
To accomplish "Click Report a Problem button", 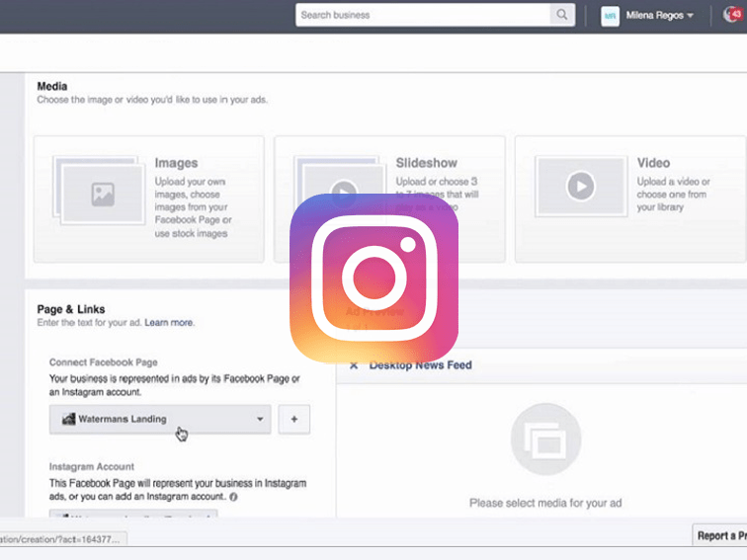I will [720, 535].
